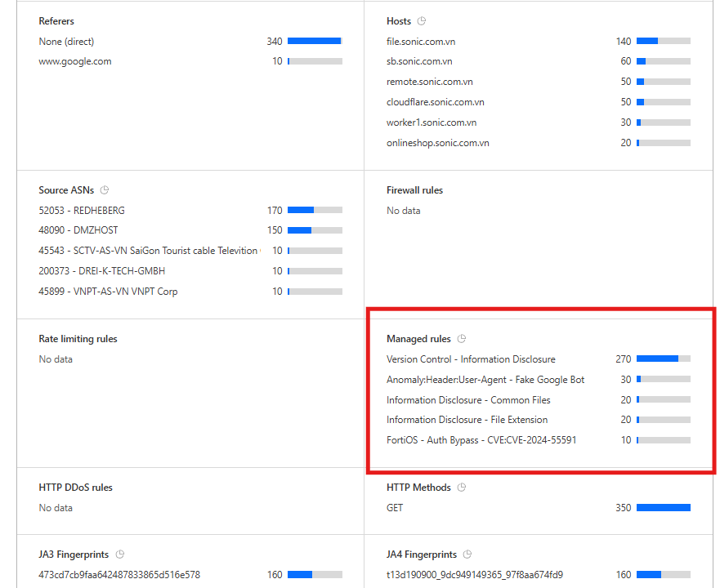Click the JA4 Fingerprints chart icon

468,555
